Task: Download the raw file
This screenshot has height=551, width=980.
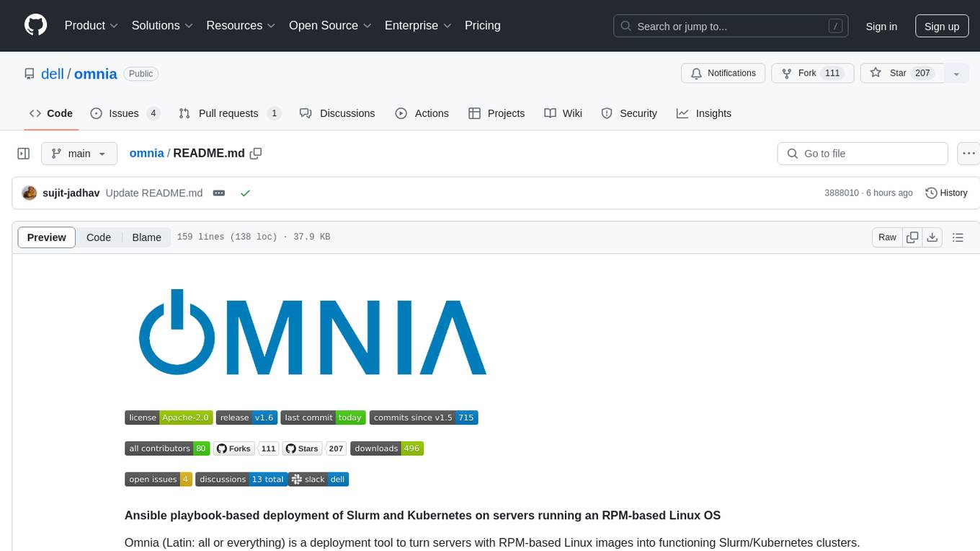Action: 932,237
